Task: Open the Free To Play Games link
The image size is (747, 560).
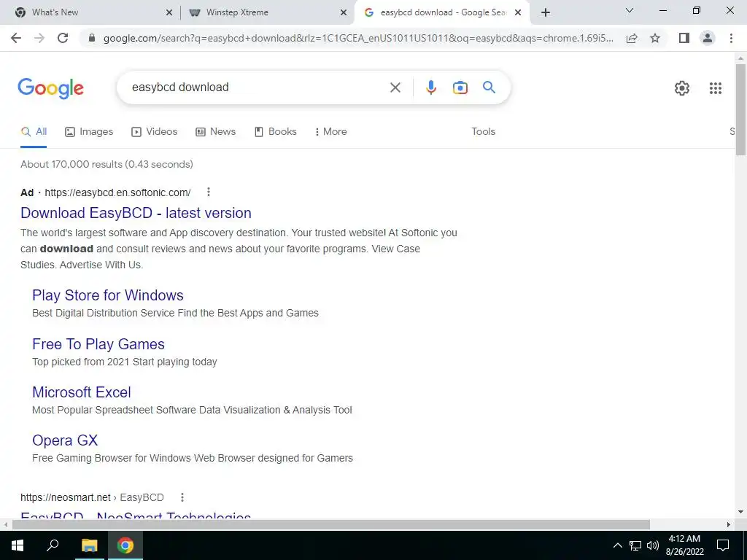Action: tap(98, 344)
